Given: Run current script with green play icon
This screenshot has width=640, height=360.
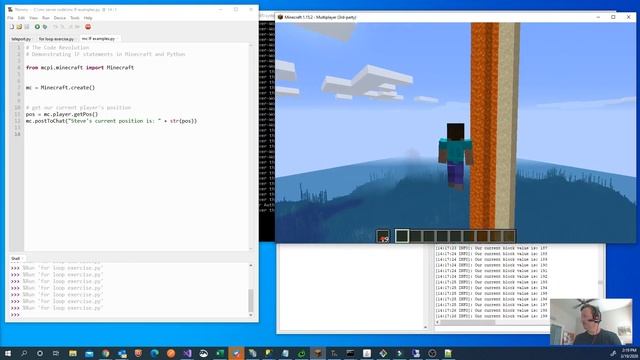Looking at the screenshot, I should point(37,27).
